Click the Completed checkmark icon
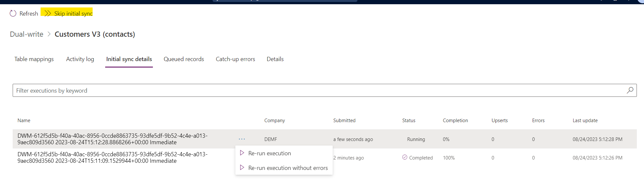This screenshot has width=644, height=179. 405,157
